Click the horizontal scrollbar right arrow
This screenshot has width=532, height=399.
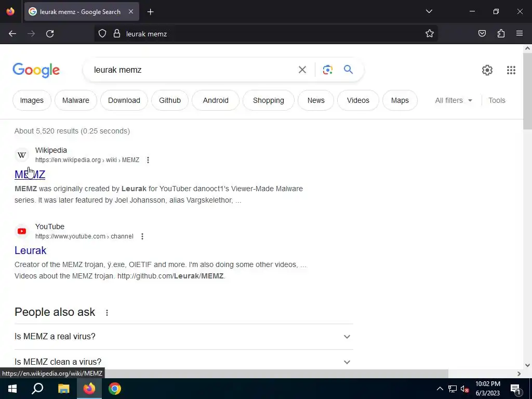coord(519,374)
